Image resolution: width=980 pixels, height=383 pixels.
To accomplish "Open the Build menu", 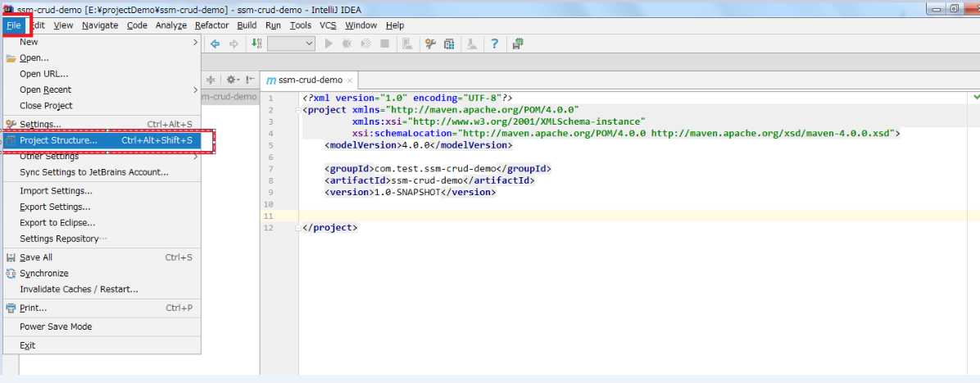I will coord(247,25).
